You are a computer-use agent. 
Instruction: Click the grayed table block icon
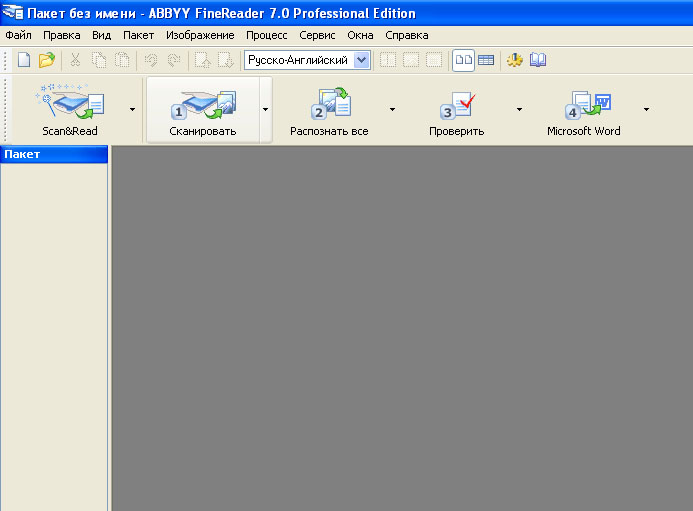click(434, 60)
